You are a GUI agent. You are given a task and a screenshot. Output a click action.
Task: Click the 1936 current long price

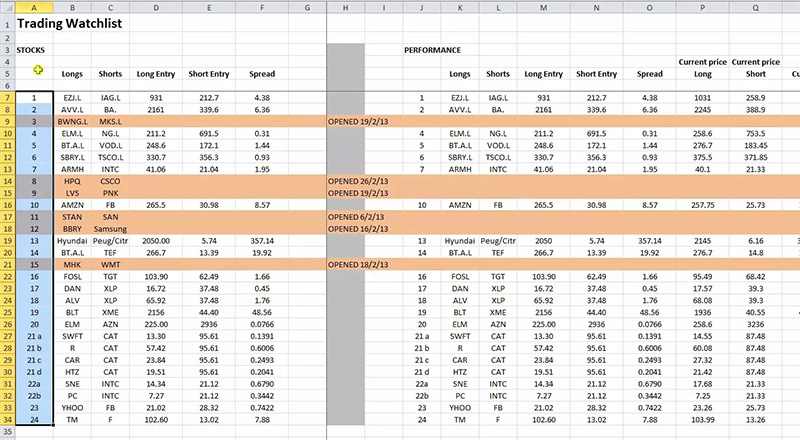coord(703,312)
